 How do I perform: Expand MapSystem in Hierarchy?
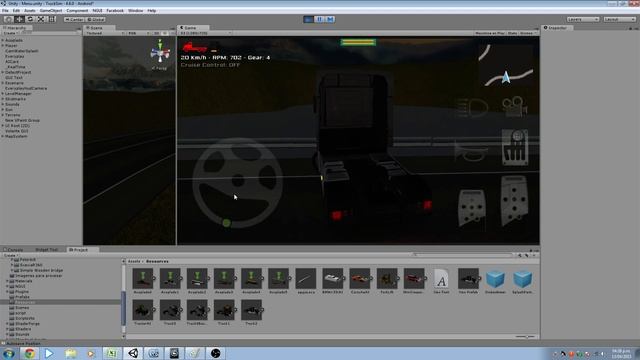coord(3,136)
